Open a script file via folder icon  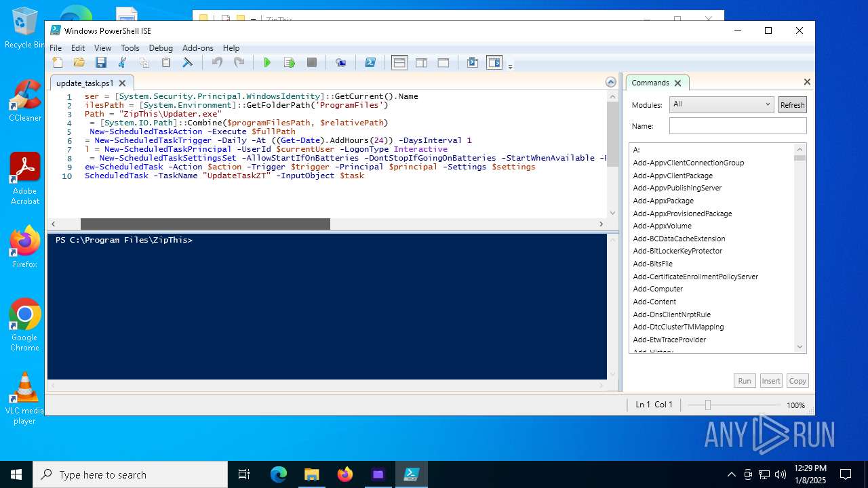click(x=79, y=62)
